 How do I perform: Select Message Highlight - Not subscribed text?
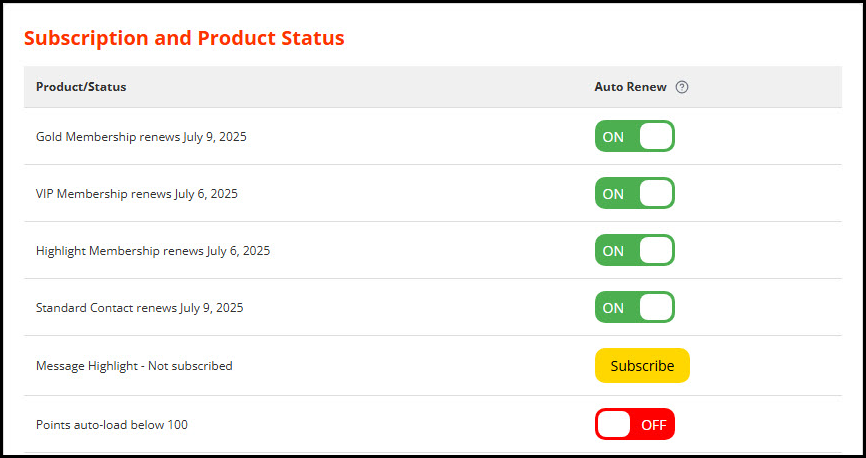pyautogui.click(x=134, y=366)
